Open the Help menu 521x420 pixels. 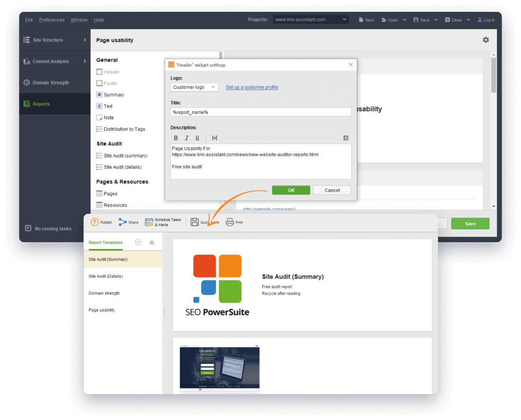(99, 20)
